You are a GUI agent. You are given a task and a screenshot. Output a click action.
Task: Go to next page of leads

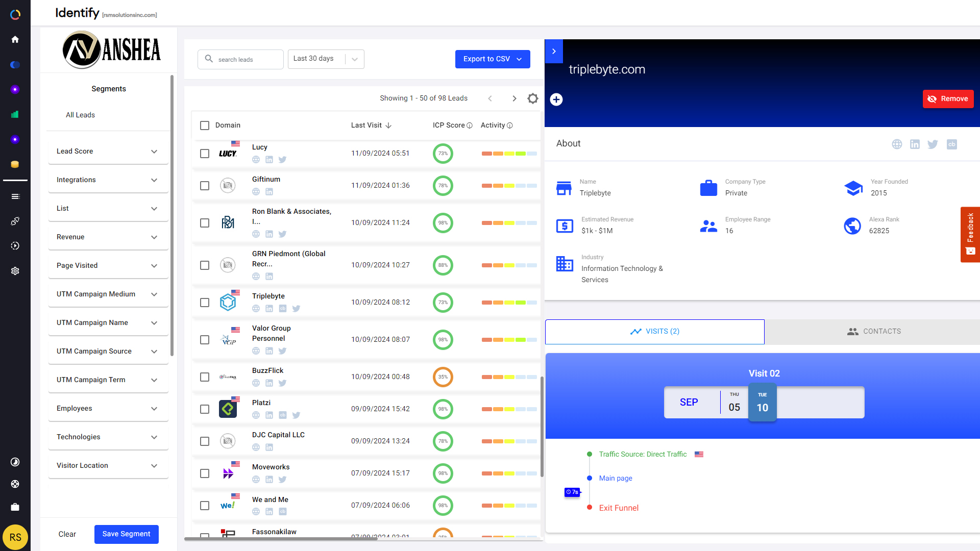click(x=514, y=98)
